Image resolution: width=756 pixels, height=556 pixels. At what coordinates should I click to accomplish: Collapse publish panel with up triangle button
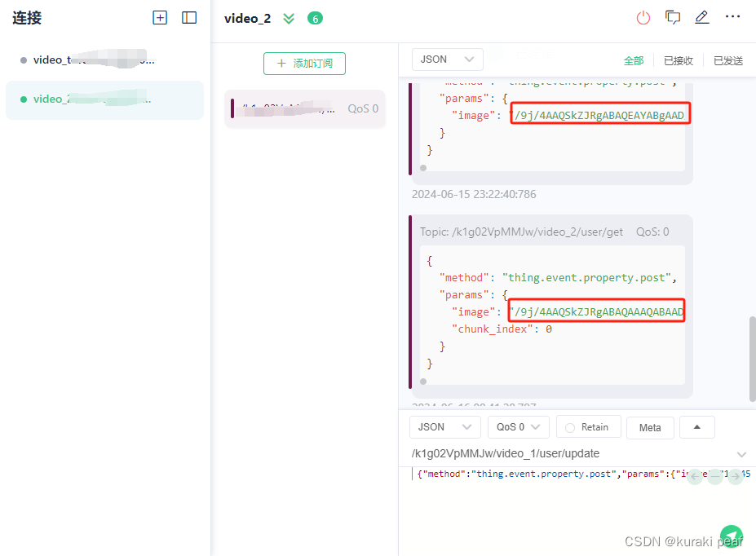point(696,427)
